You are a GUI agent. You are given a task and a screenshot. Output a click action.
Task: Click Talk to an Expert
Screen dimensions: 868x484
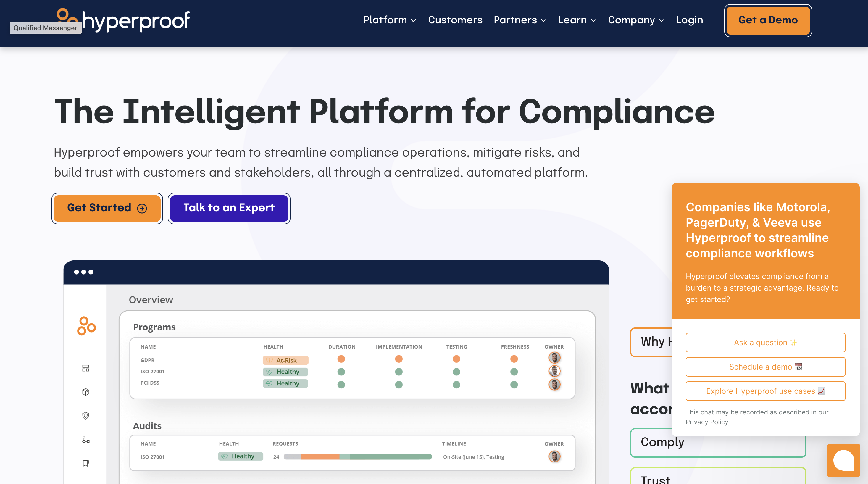tap(229, 208)
